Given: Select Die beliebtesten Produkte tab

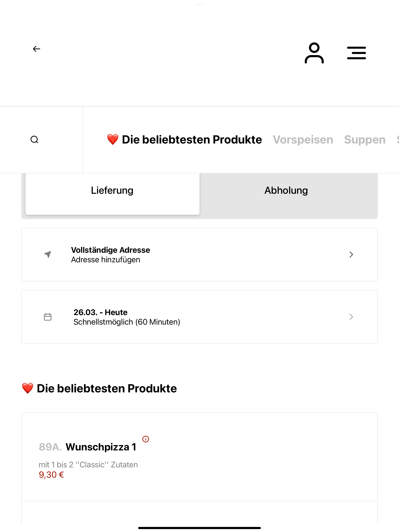Looking at the screenshot, I should pos(192,139).
